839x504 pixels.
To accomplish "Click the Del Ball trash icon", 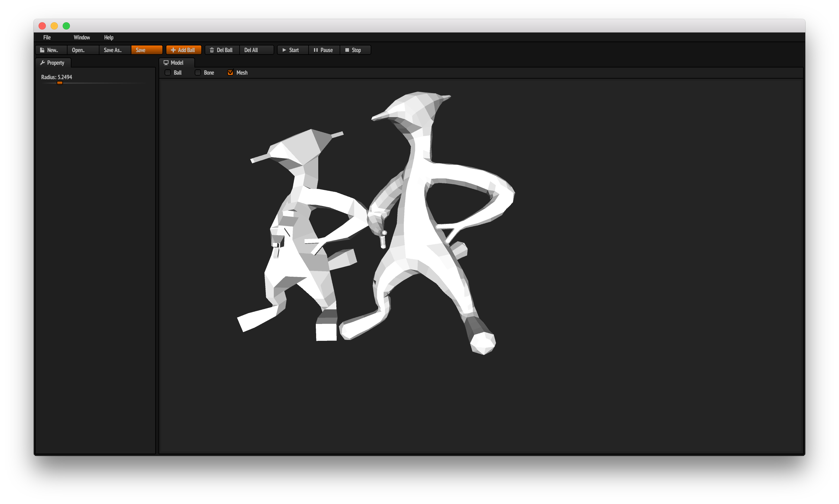I will (212, 50).
